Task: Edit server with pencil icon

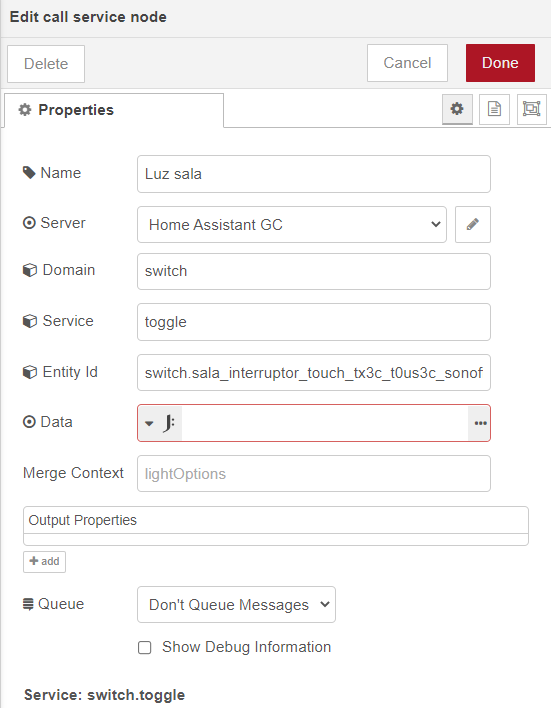Action: click(x=472, y=224)
